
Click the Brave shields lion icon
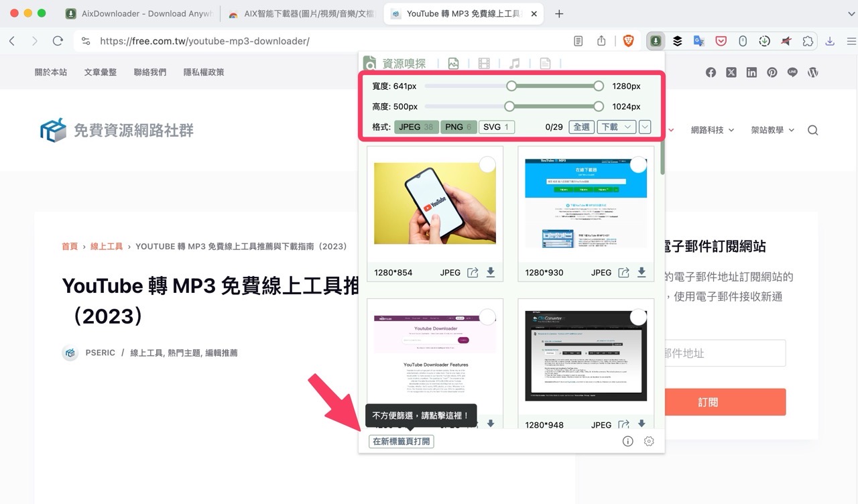click(x=627, y=41)
